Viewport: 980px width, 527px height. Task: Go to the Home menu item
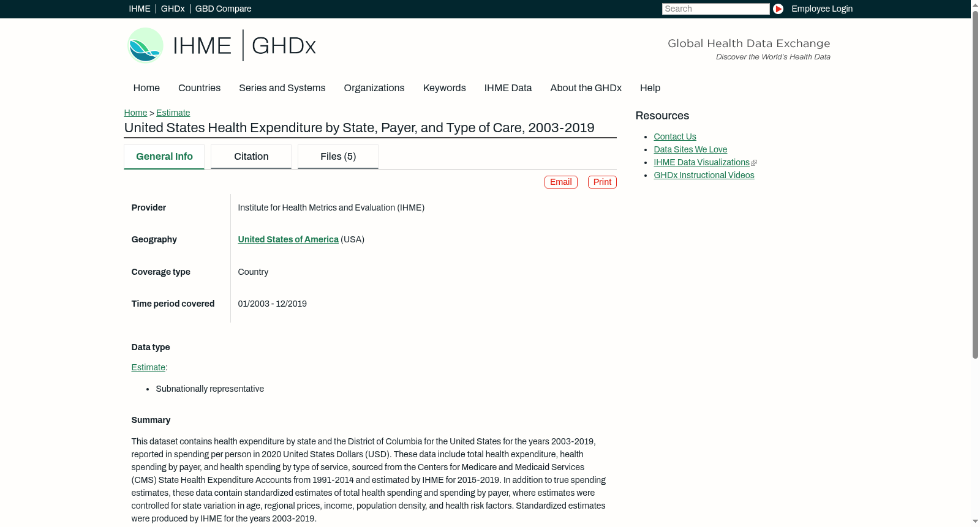[x=146, y=88]
